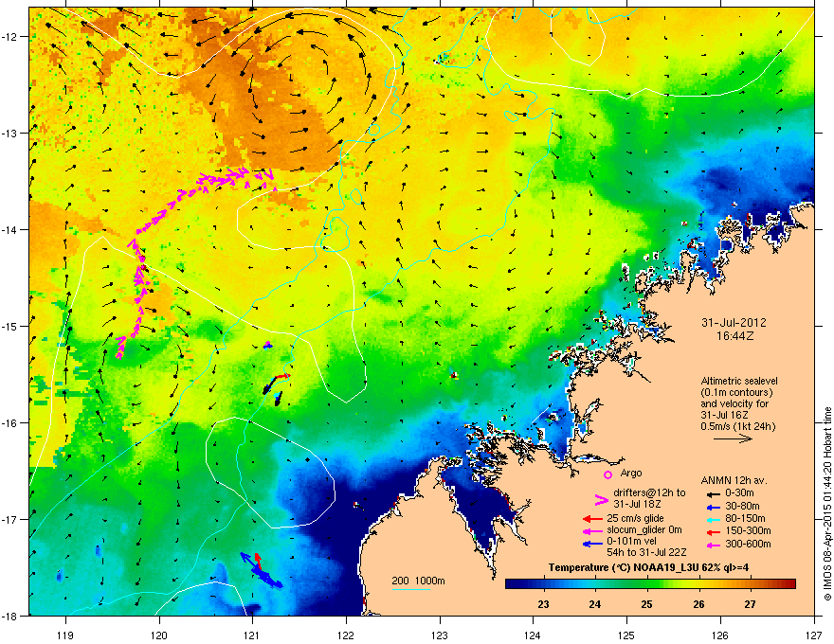
Task: Click the blue 0-101m vel legend arrow
Action: coord(592,544)
